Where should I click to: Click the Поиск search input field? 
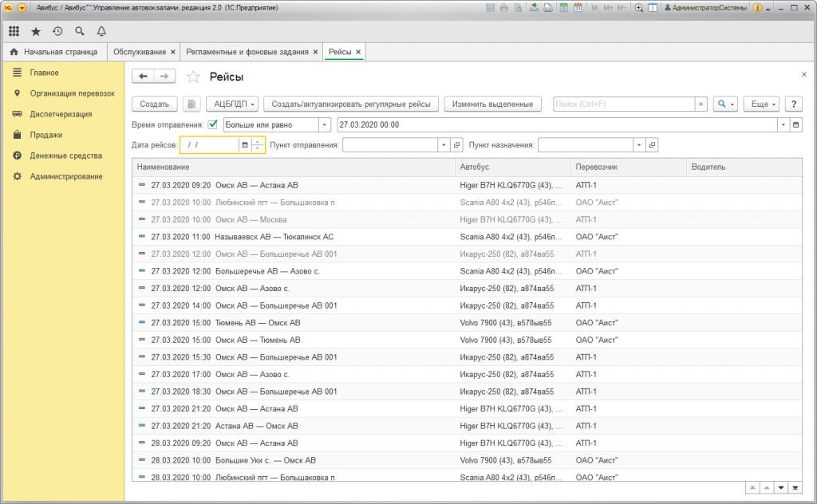[624, 104]
